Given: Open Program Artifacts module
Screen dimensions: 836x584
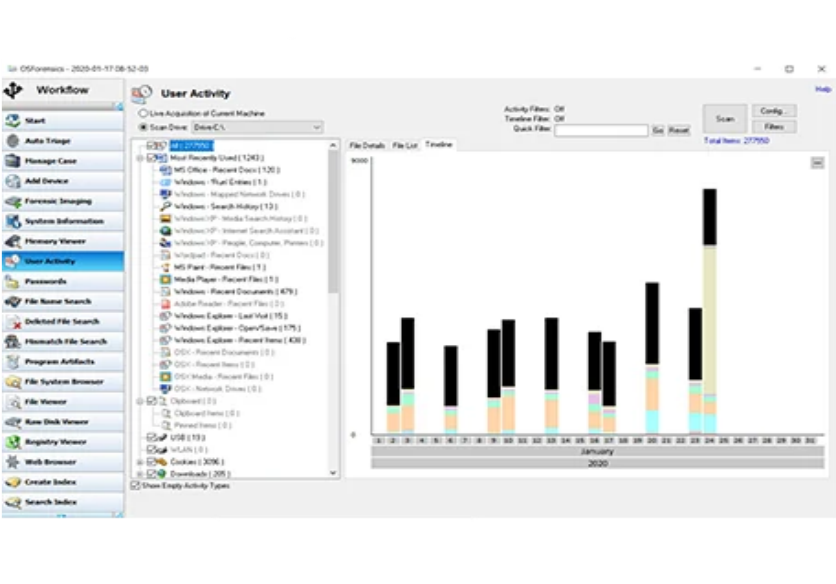Looking at the screenshot, I should [62, 362].
